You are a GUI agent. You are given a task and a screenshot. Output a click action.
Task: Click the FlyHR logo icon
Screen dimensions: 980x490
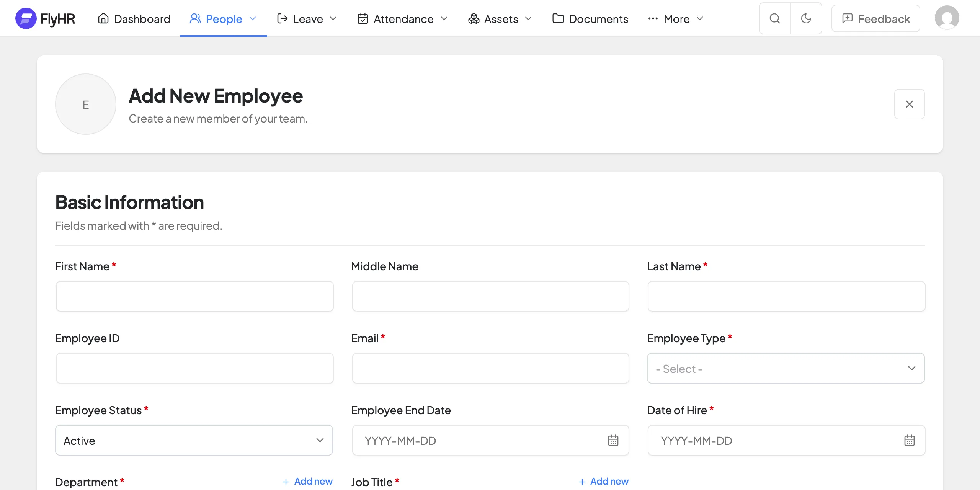26,18
